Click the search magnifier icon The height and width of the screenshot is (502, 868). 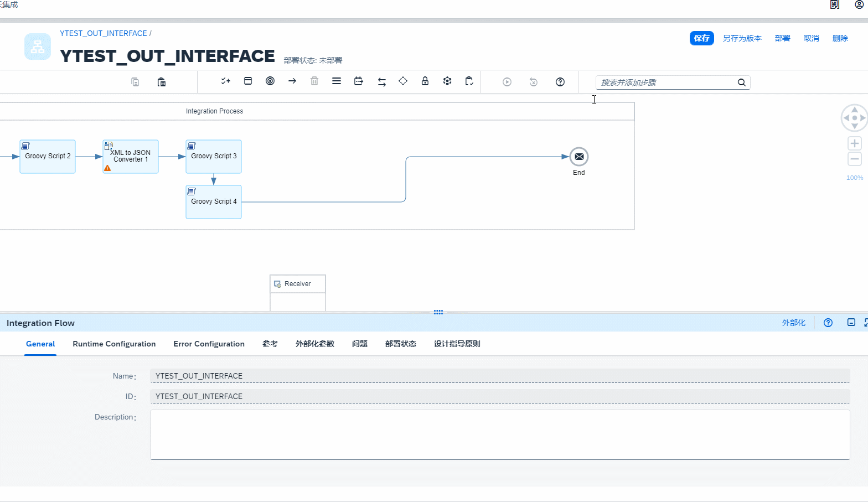(x=741, y=82)
